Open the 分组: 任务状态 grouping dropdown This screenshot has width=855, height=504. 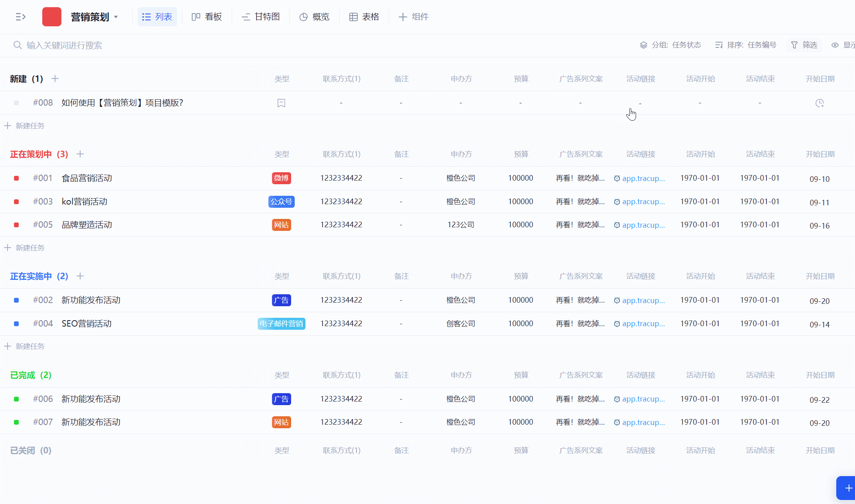[x=670, y=45]
